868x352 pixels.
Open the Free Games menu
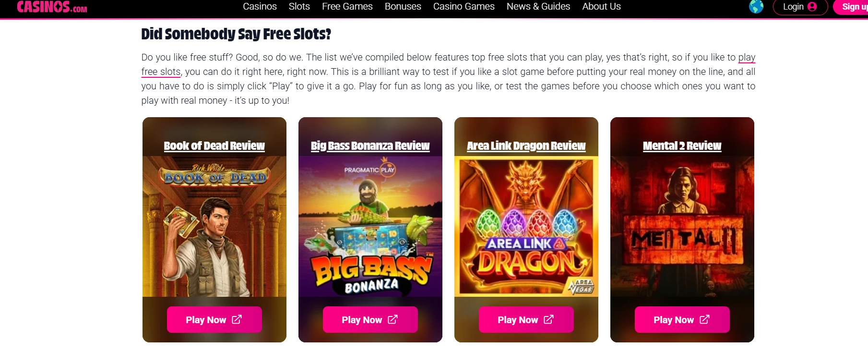347,6
